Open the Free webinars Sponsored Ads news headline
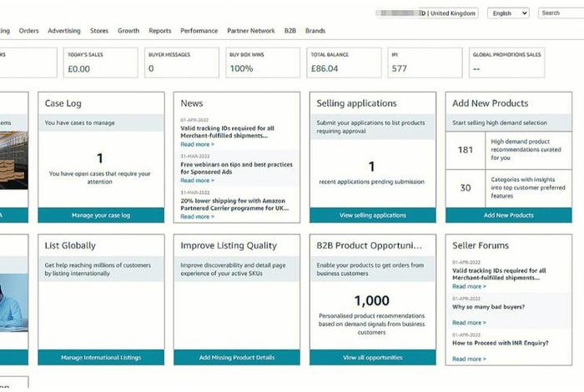The height and width of the screenshot is (392, 584). (237, 168)
